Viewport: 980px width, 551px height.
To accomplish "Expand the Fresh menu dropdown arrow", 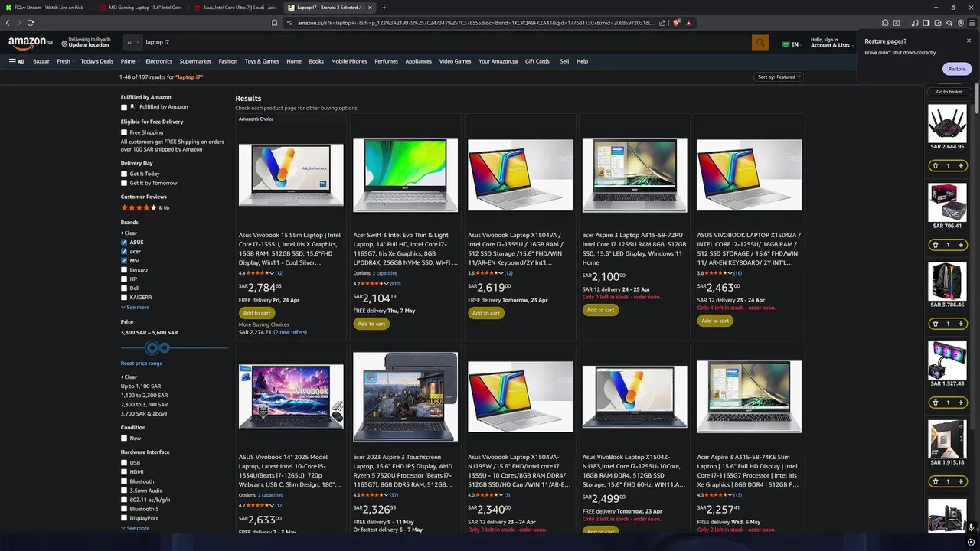I will [x=73, y=62].
